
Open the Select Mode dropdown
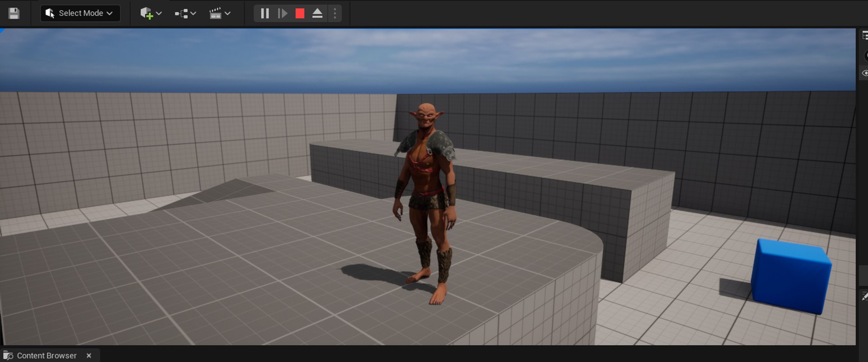pos(80,13)
